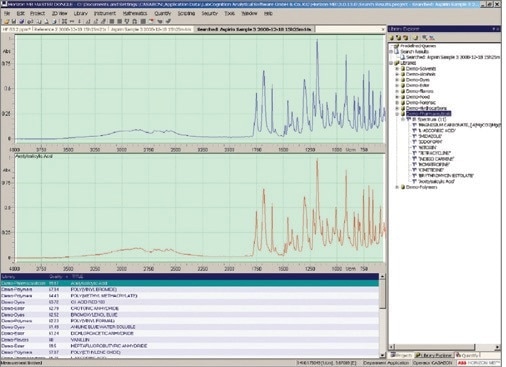Click the Predefined Queries icon in the tree
Viewport: 506px width, 367px height.
pyautogui.click(x=397, y=46)
